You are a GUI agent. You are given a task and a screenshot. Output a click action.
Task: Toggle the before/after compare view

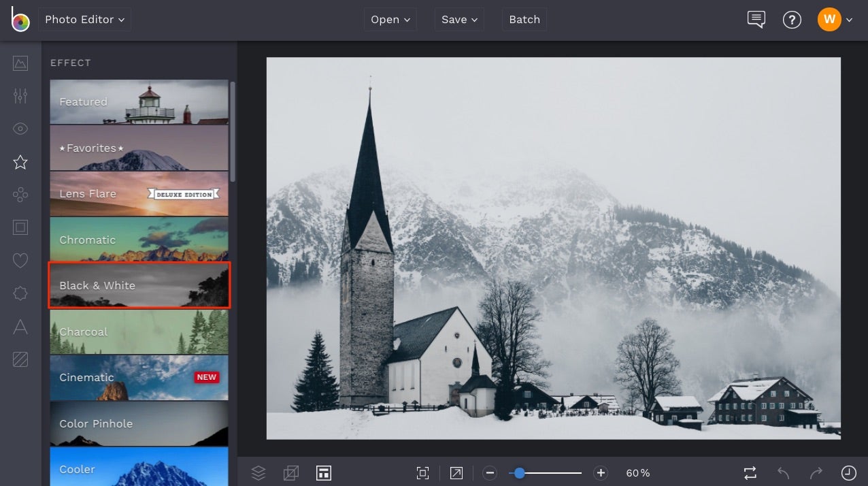[x=749, y=472]
